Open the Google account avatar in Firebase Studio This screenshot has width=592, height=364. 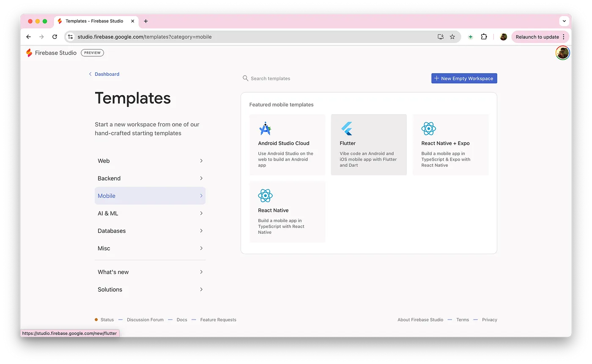coord(562,53)
